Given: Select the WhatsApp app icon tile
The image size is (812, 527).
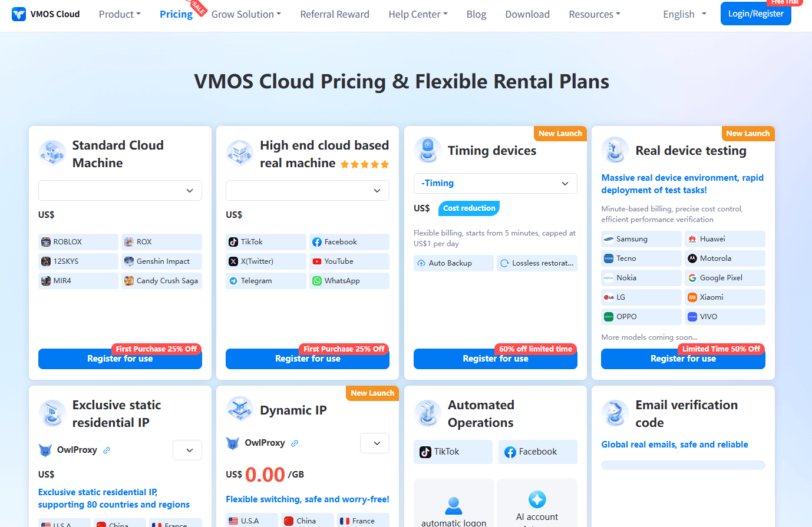Looking at the screenshot, I should (x=317, y=281).
